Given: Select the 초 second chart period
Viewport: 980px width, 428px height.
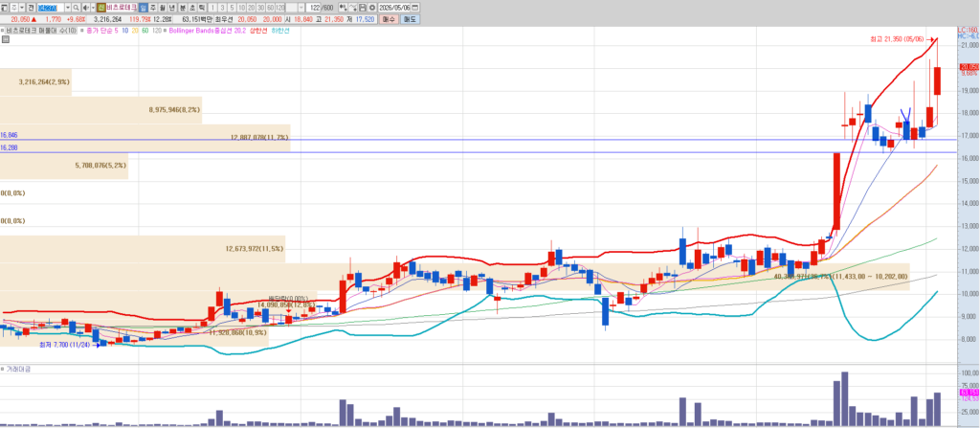Looking at the screenshot, I should 191,8.
